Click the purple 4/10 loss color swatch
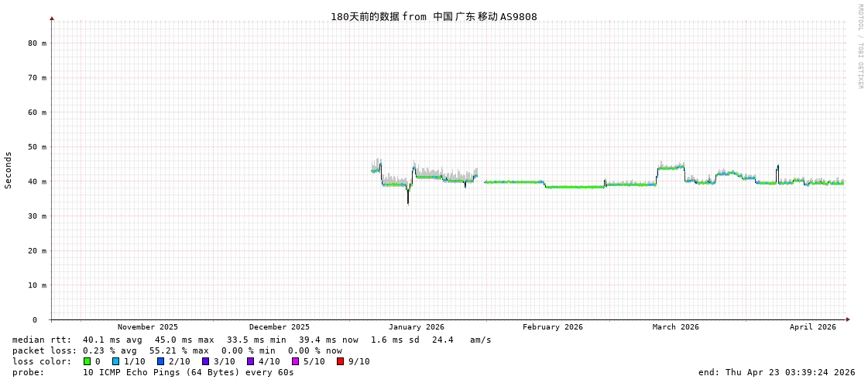Screen dimensions: 868x383 (250, 361)
